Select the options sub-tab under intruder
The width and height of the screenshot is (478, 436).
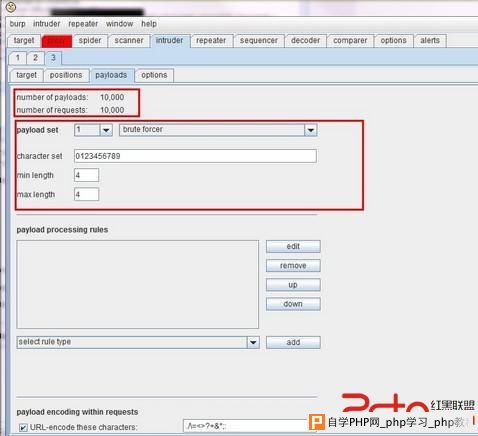point(154,75)
